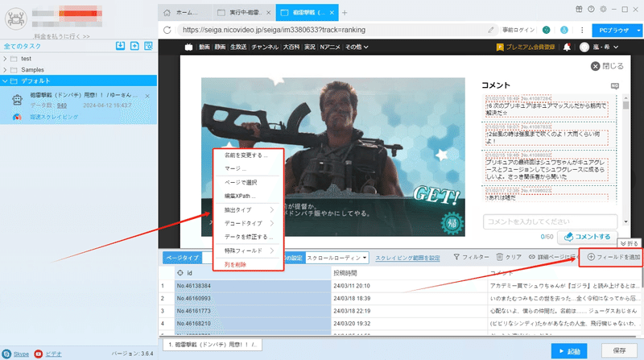The image size is (644, 360).
Task: Open その他 dropdown in nicovideo nav
Action: pyautogui.click(x=357, y=48)
